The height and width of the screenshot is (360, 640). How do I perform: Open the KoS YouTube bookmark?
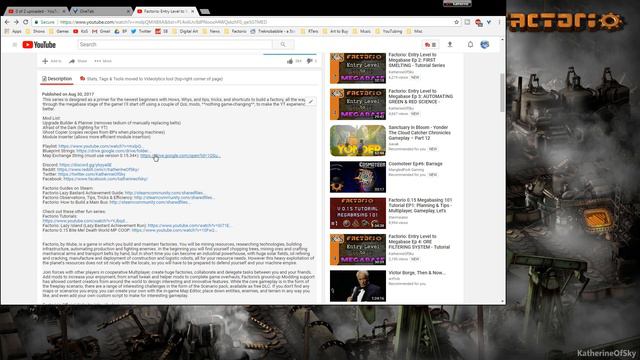click(81, 31)
